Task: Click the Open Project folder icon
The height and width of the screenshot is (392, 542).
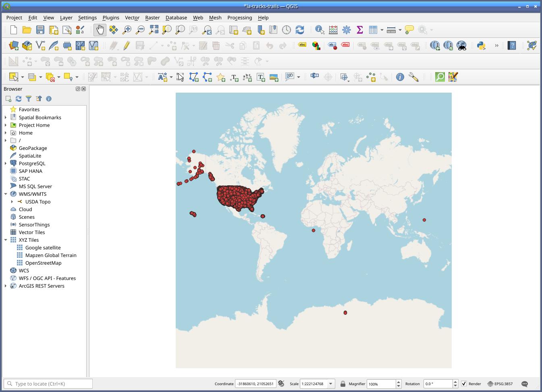Action: [x=27, y=30]
